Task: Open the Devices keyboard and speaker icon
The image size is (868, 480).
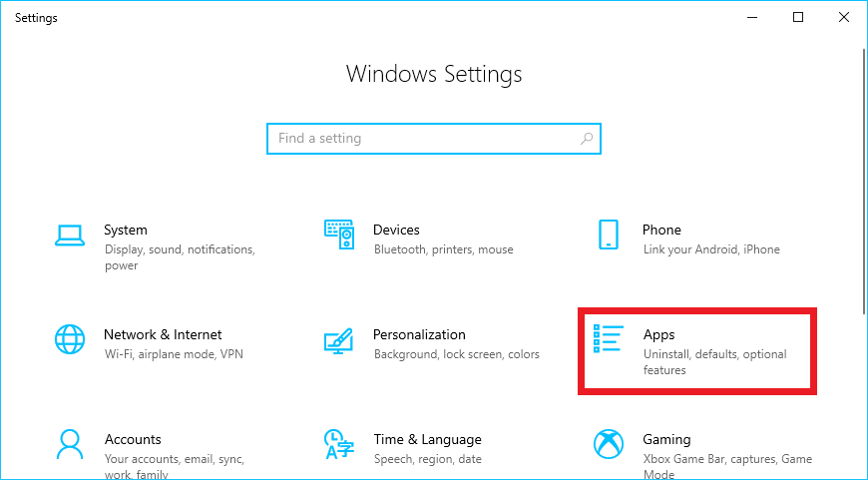Action: point(339,235)
